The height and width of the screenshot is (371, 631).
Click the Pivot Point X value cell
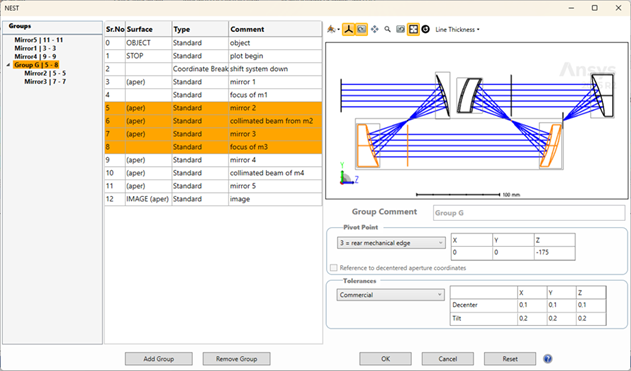pos(472,253)
